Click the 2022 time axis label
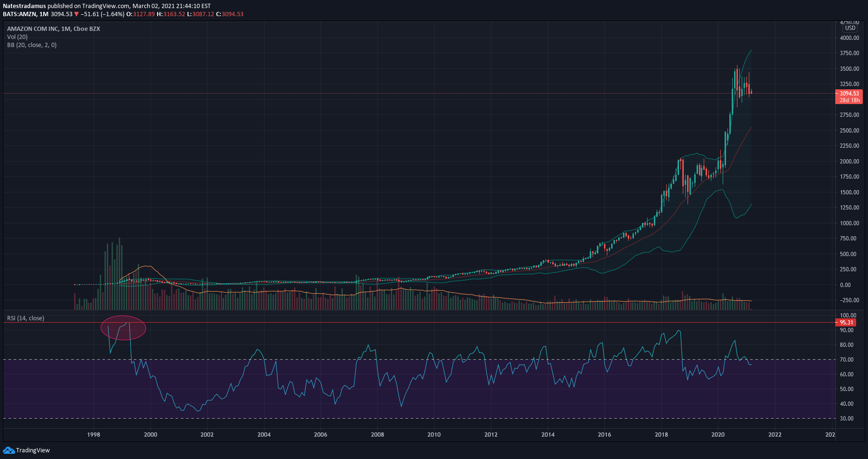The width and height of the screenshot is (868, 459). 775,435
